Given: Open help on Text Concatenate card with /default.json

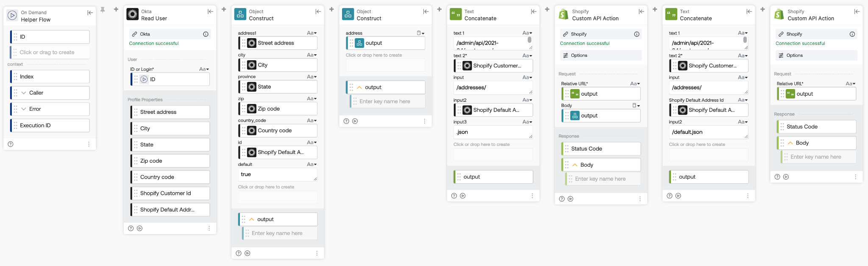Looking at the screenshot, I should pyautogui.click(x=670, y=196).
